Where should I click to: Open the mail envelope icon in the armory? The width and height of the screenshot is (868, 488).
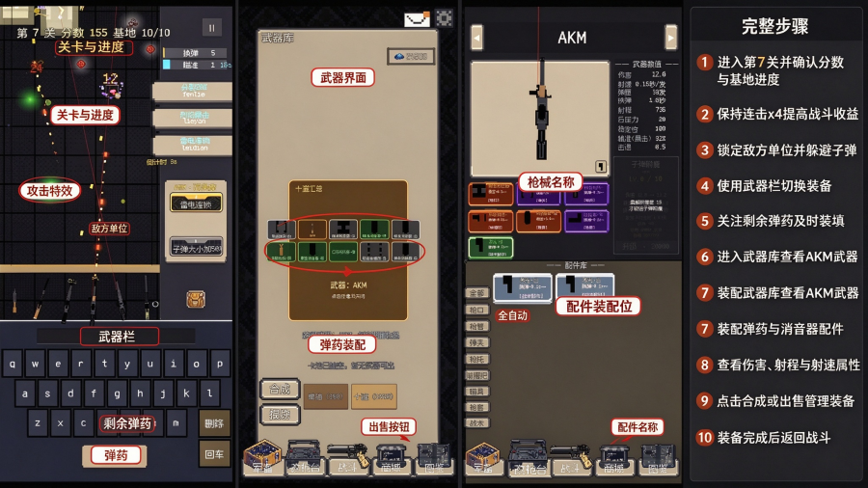coord(417,19)
